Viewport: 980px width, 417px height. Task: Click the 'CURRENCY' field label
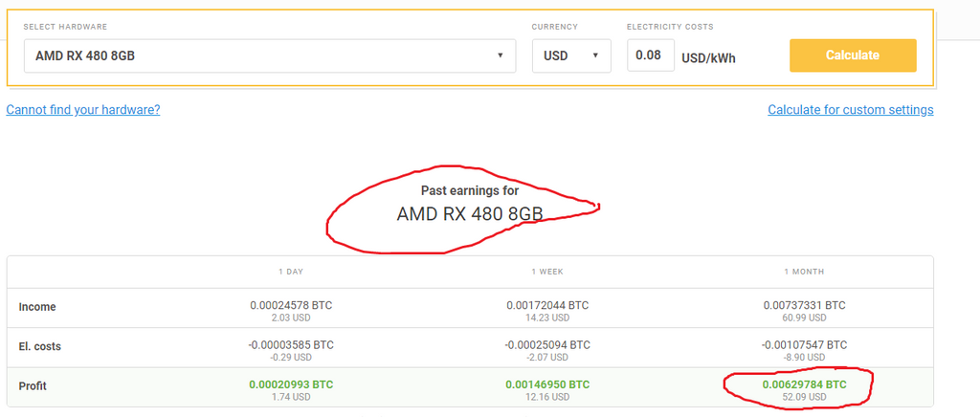[555, 27]
